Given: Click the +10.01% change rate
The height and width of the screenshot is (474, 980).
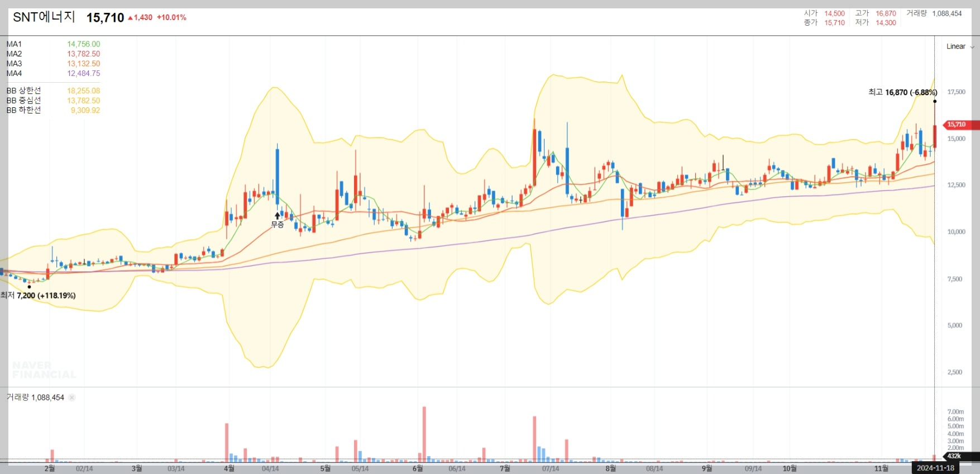Looking at the screenshot, I should 171,18.
